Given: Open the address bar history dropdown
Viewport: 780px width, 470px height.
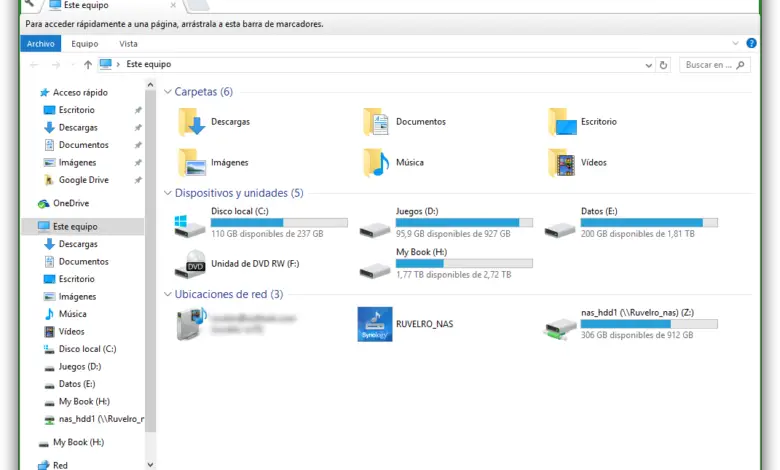Looking at the screenshot, I should pyautogui.click(x=648, y=65).
